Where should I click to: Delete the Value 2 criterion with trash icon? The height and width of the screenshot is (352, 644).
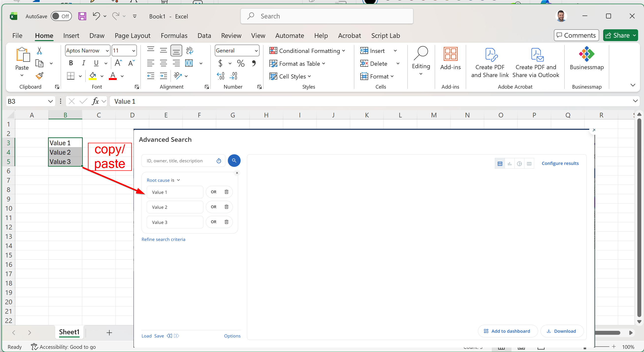[226, 207]
